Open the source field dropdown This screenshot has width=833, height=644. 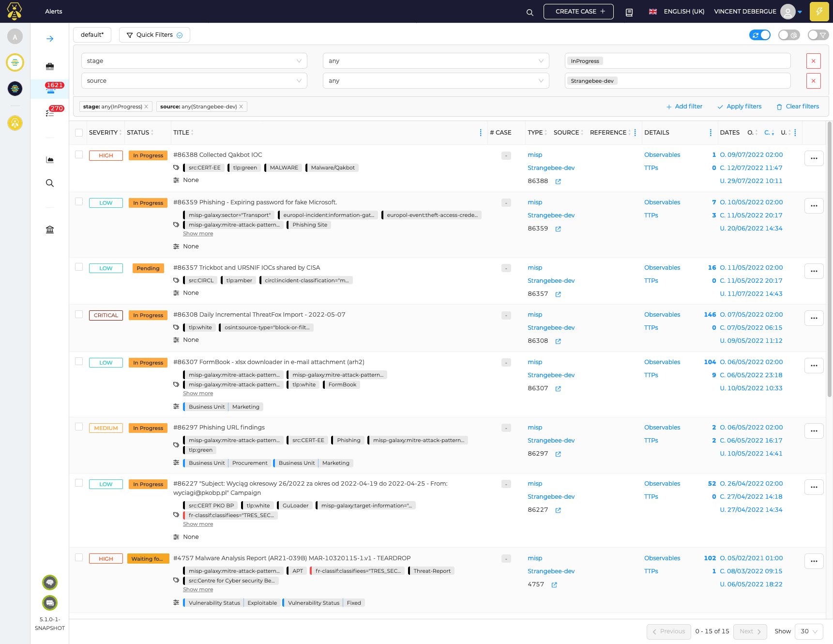[194, 81]
